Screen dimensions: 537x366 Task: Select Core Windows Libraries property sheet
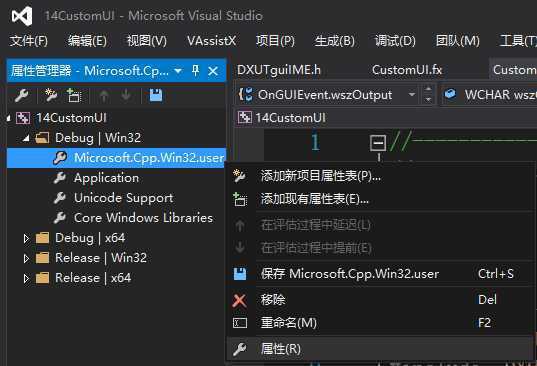tap(143, 218)
